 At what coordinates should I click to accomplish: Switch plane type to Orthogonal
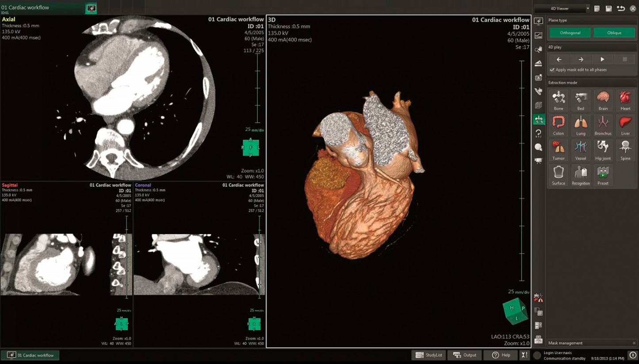(x=570, y=33)
